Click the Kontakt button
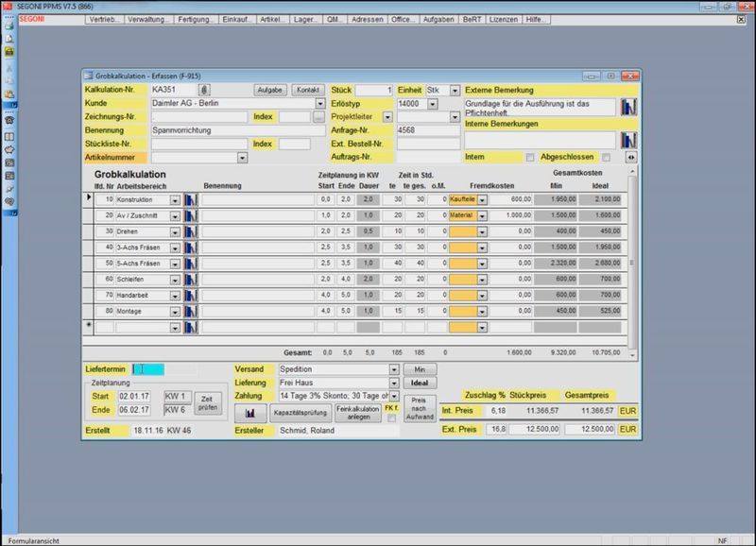 (308, 90)
